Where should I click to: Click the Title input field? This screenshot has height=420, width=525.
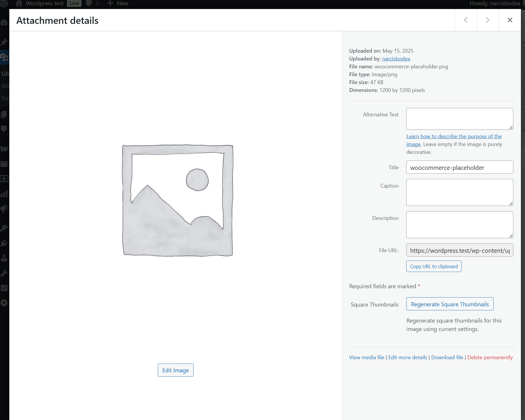pyautogui.click(x=460, y=167)
